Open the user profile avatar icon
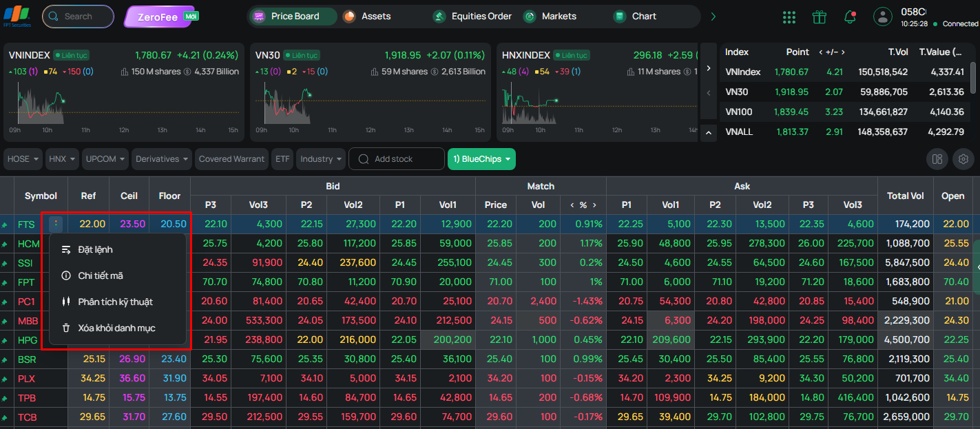This screenshot has height=429, width=980. pos(882,17)
